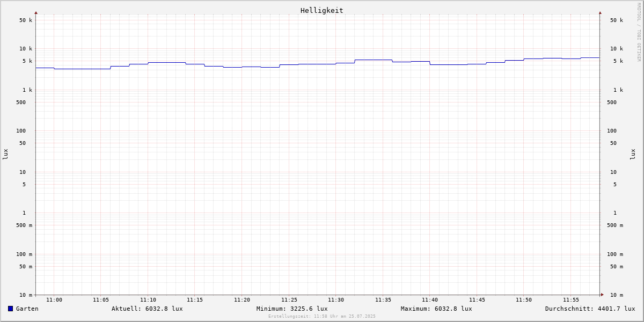Click the right axis 5 k label
Screen dimensions: 644x322
[618, 61]
